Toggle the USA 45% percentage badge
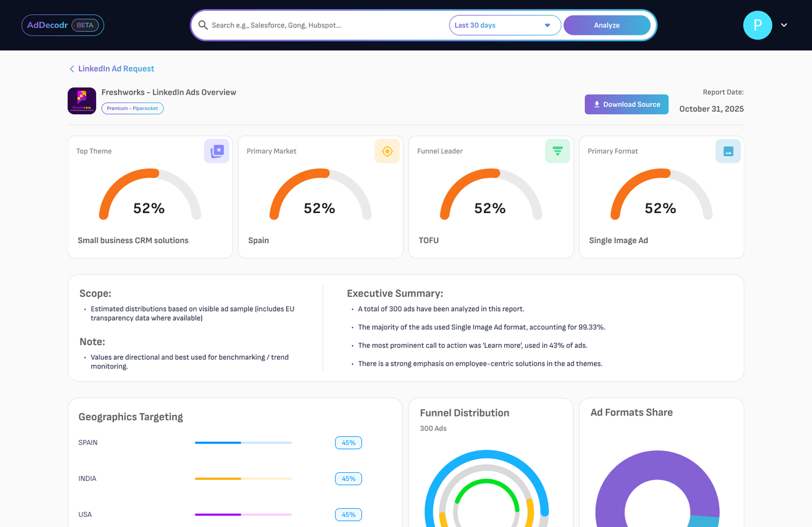Image resolution: width=812 pixels, height=527 pixels. point(348,515)
